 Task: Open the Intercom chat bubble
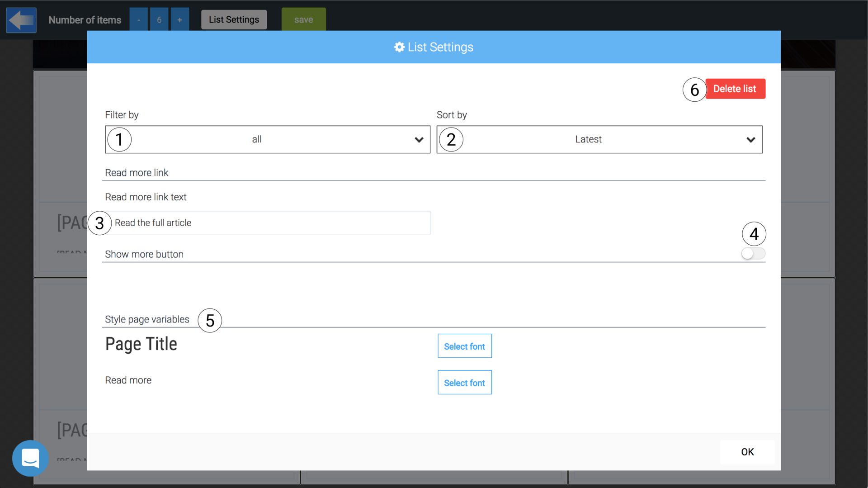[x=30, y=458]
